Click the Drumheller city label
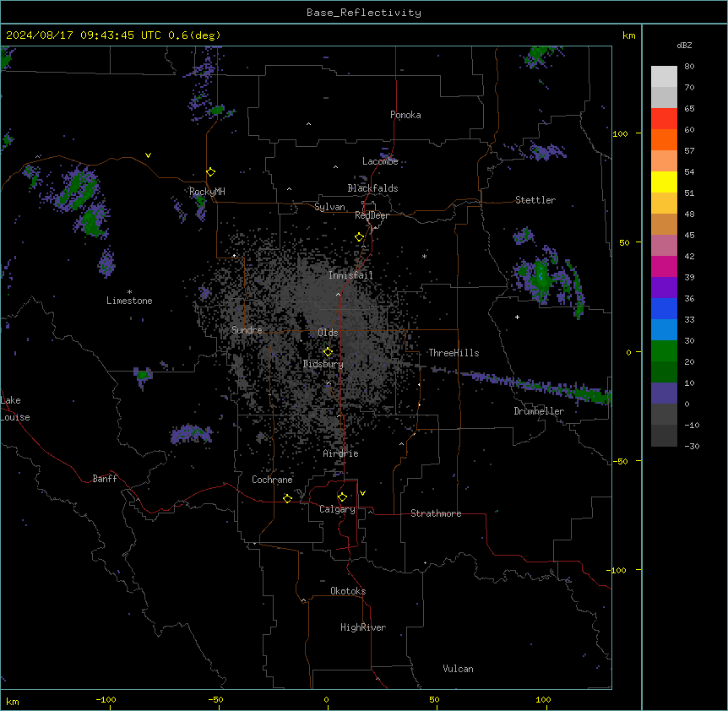Image resolution: width=728 pixels, height=711 pixels. point(539,411)
